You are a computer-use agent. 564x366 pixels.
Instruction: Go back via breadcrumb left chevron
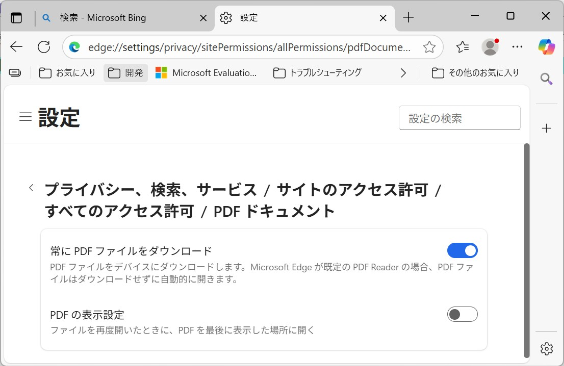tap(31, 187)
